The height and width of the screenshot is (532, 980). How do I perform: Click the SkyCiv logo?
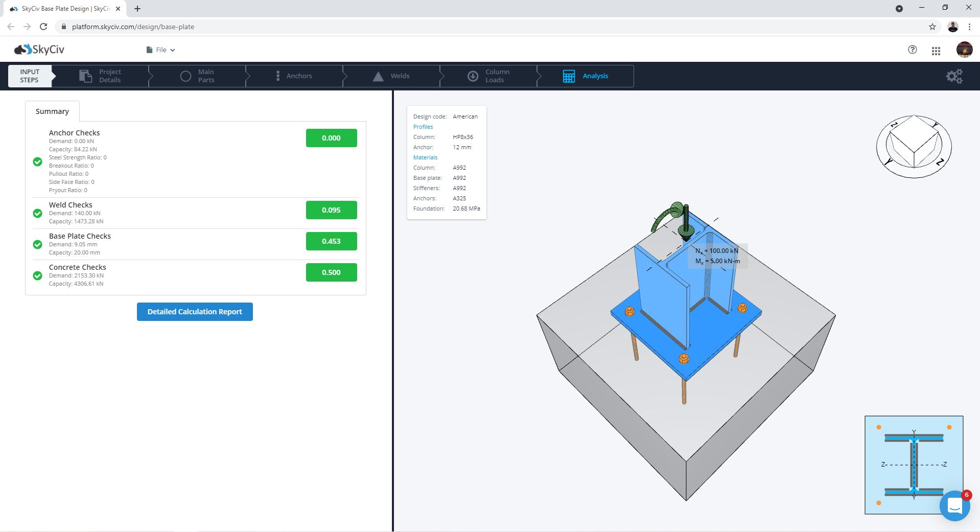39,50
